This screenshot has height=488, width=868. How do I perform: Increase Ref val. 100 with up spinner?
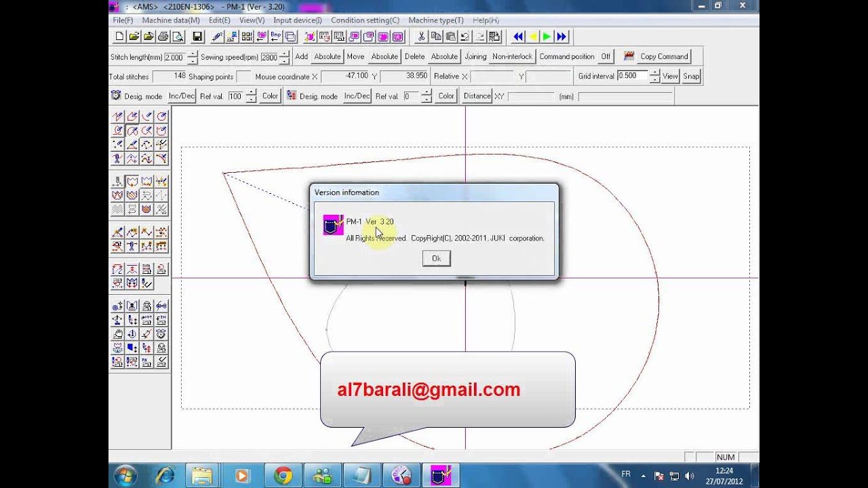251,93
